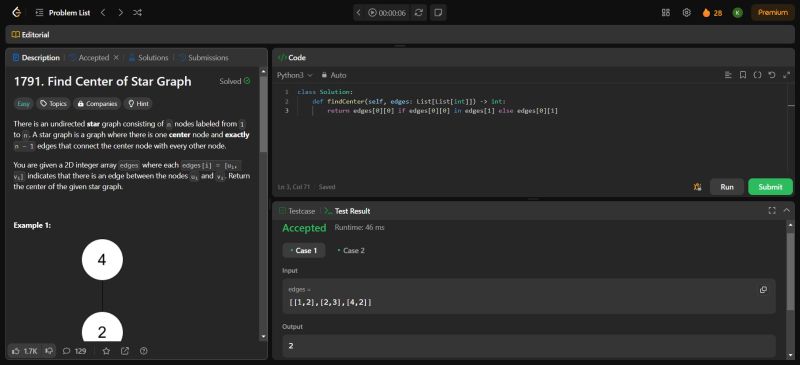Maximize the test result panel icon
This screenshot has width=800, height=365.
click(x=772, y=211)
